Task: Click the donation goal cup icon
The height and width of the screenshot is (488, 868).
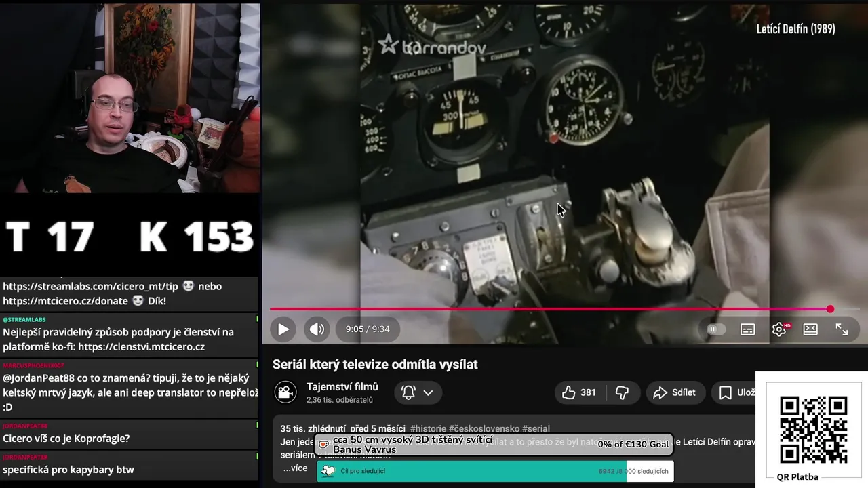Action: coord(323,445)
